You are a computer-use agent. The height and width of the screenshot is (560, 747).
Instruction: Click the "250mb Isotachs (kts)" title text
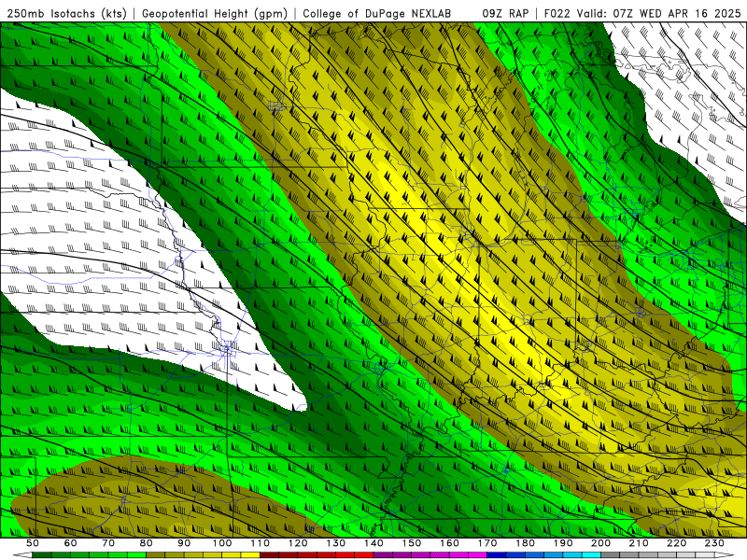67,13
